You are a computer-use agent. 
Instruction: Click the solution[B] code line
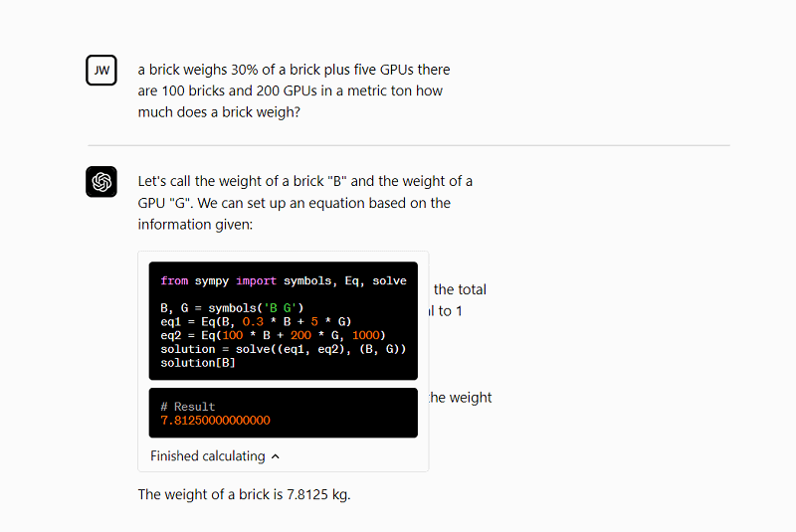click(198, 363)
